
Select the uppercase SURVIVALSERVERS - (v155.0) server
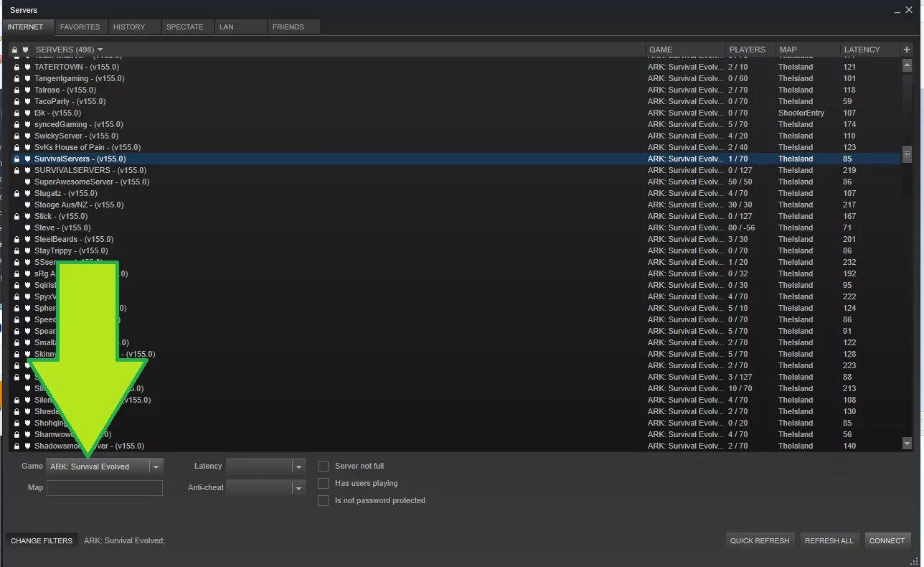pyautogui.click(x=455, y=170)
